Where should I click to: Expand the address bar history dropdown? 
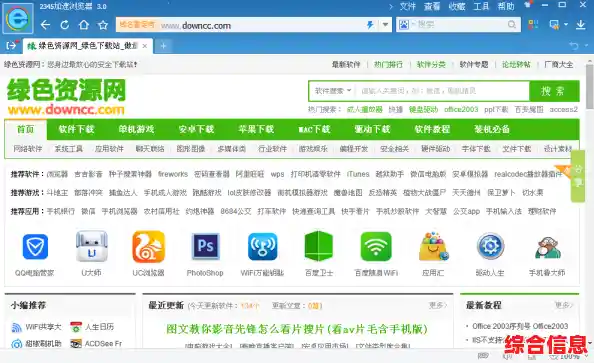pos(385,25)
